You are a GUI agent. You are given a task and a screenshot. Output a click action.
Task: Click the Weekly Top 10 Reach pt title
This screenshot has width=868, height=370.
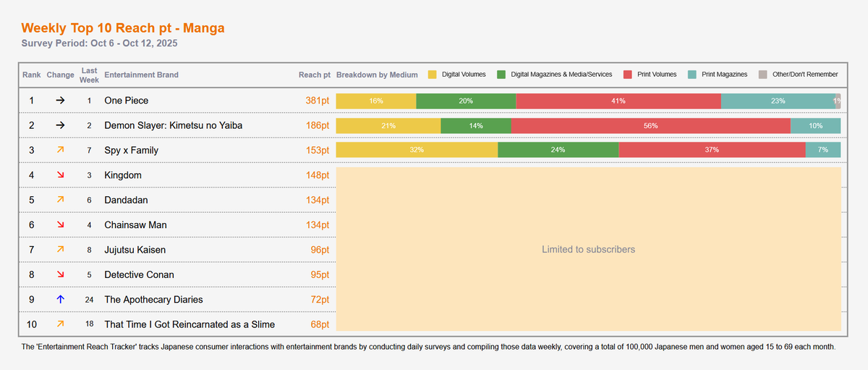tap(123, 28)
